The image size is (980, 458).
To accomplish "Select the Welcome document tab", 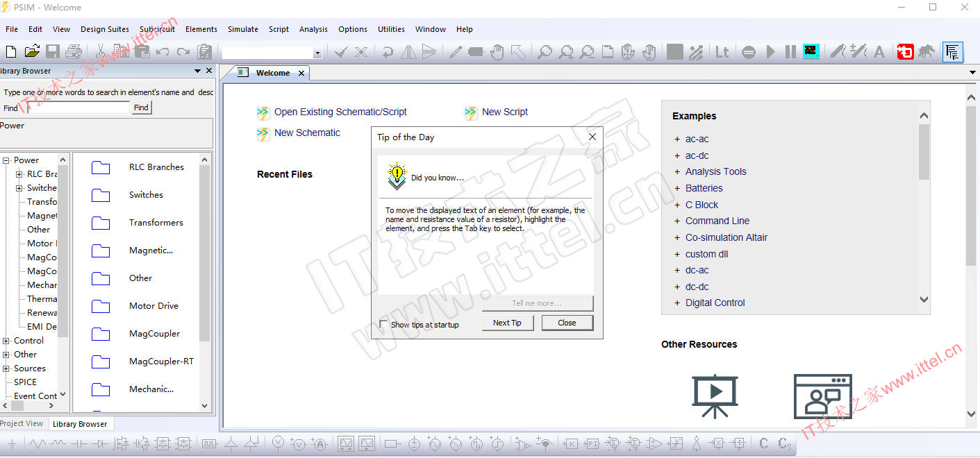I will [272, 73].
